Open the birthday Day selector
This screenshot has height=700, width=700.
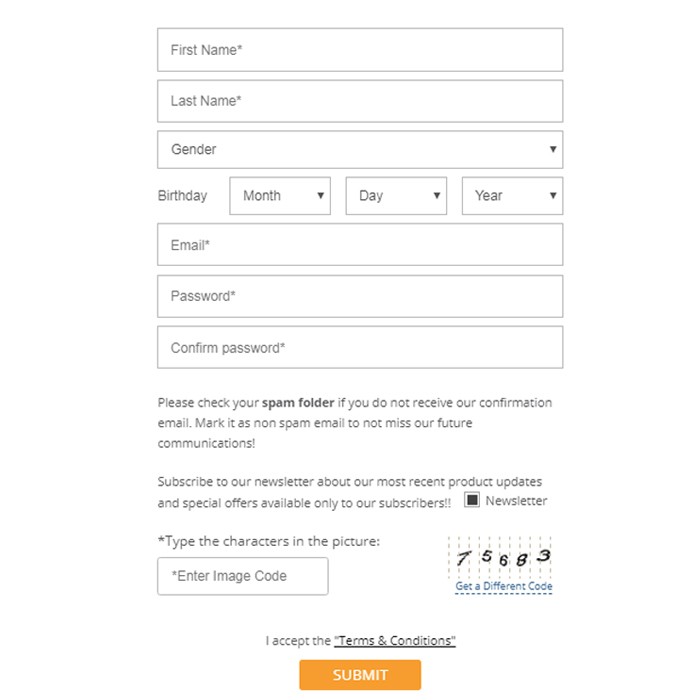point(396,196)
